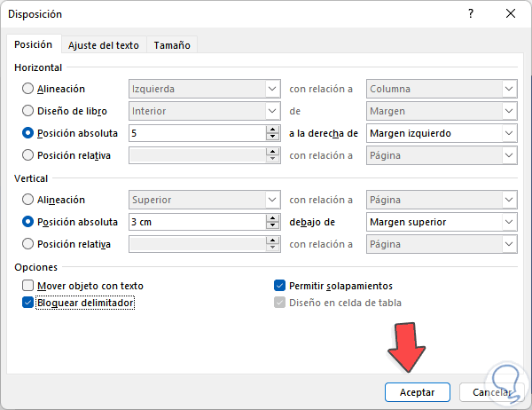Screen dimensions: 532x410
Task: Toggle Permitir solapamientos checkbox
Action: (280, 286)
